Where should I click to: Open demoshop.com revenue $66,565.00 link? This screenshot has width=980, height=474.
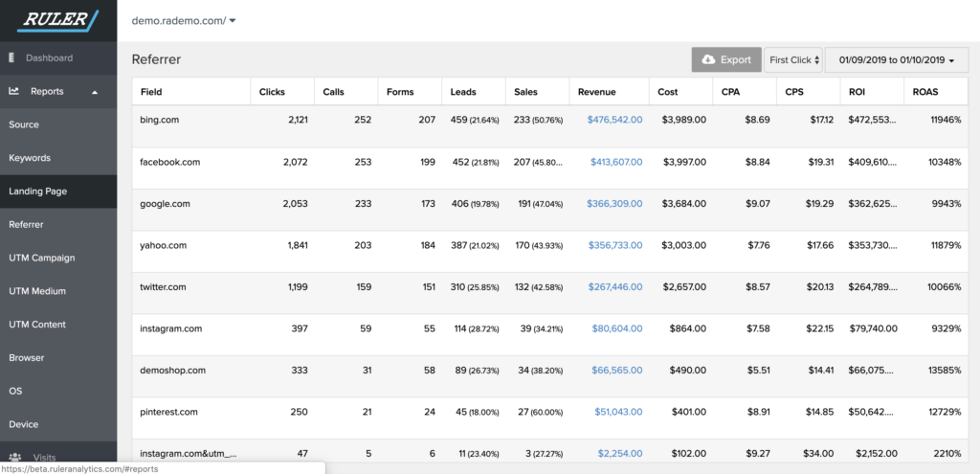click(x=617, y=371)
